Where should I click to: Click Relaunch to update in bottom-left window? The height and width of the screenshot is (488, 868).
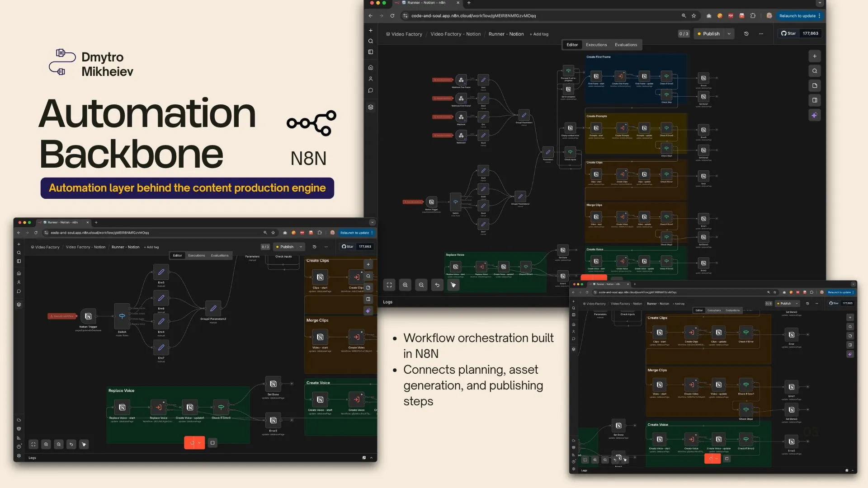tap(356, 233)
